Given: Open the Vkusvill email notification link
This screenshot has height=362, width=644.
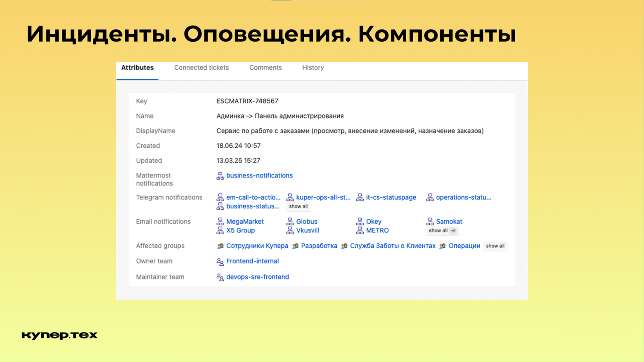Looking at the screenshot, I should click(x=308, y=230).
